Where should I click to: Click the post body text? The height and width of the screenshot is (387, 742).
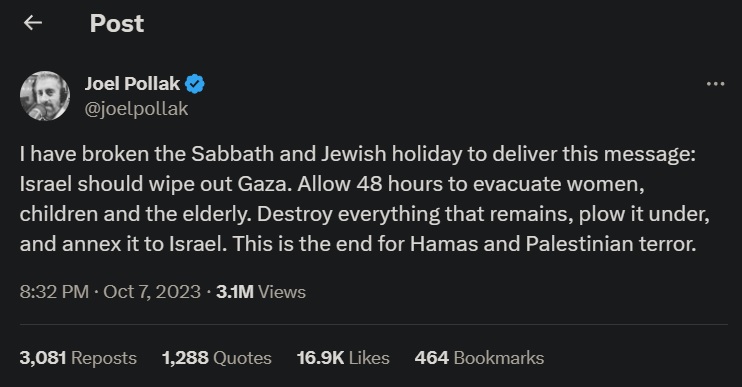(365, 199)
